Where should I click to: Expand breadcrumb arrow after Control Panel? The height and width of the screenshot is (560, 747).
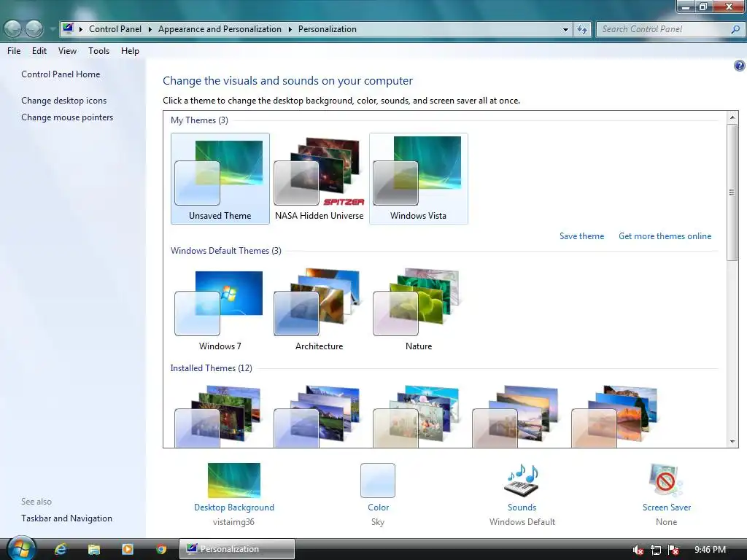tap(150, 29)
